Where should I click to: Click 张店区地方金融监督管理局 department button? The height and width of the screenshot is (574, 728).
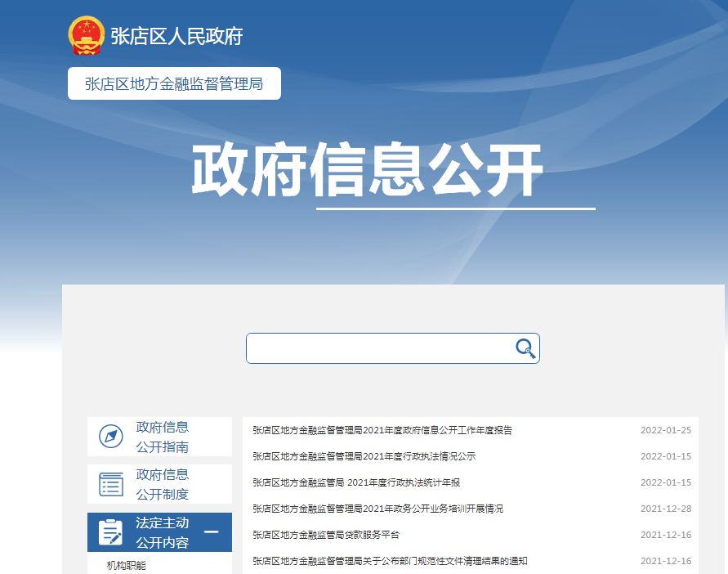click(174, 83)
